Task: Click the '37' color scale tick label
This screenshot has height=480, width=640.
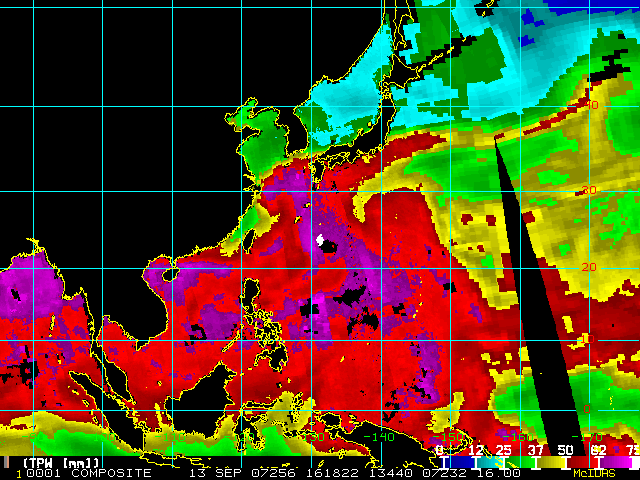Action: [535, 451]
